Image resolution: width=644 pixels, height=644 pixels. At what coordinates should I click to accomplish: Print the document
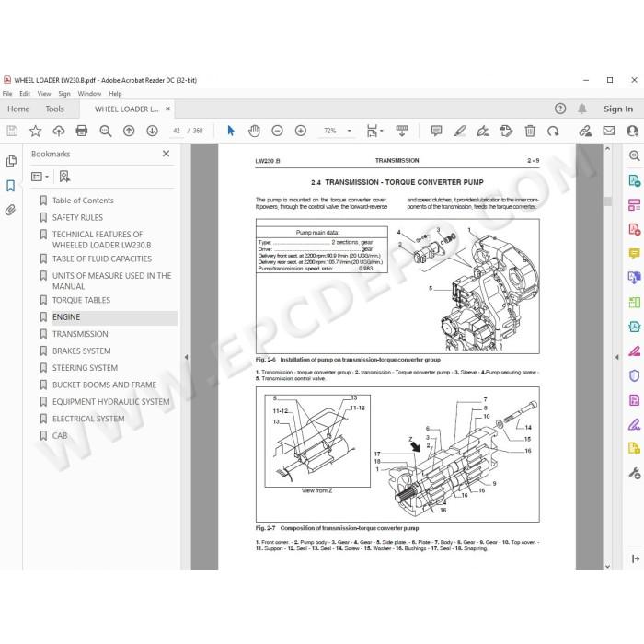coord(82,131)
